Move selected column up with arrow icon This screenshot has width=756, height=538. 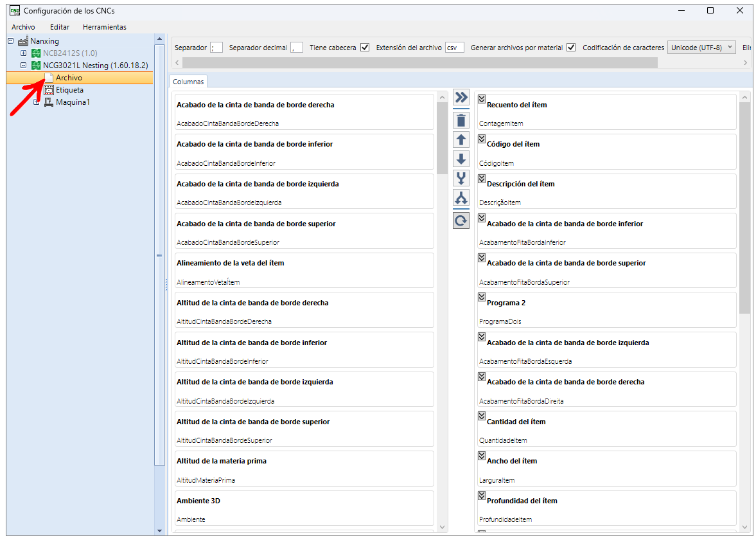pos(461,140)
